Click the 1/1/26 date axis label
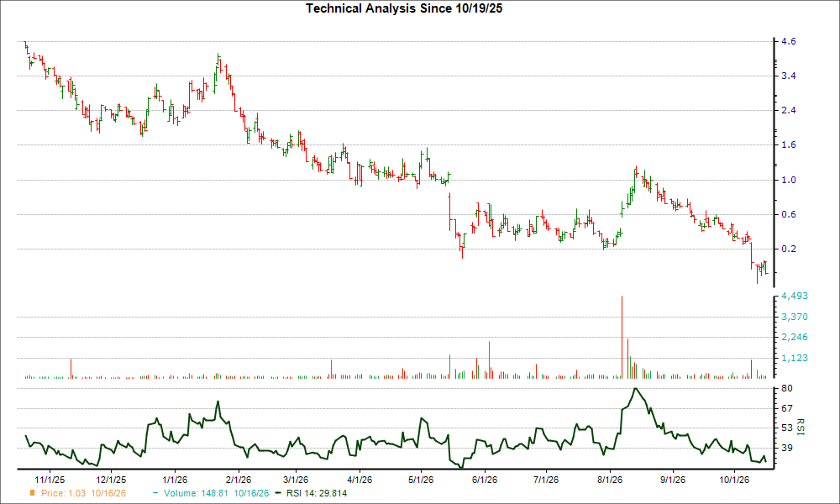Image resolution: width=840 pixels, height=504 pixels. (175, 480)
